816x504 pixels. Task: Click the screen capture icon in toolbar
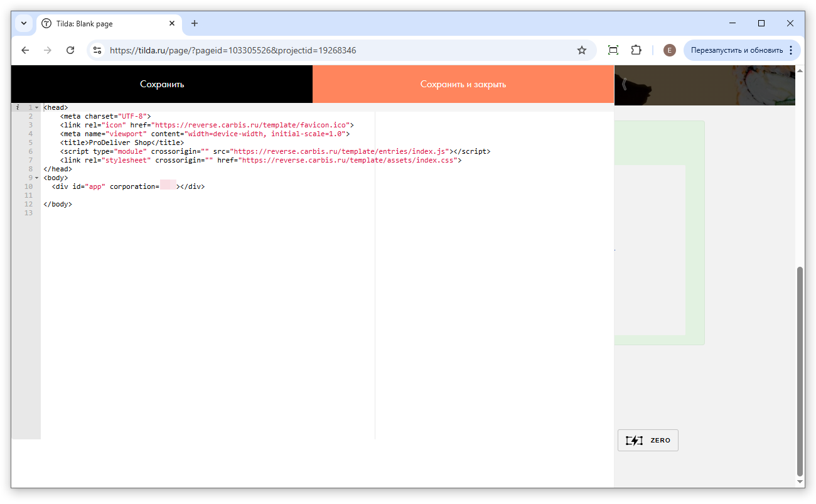tap(613, 50)
